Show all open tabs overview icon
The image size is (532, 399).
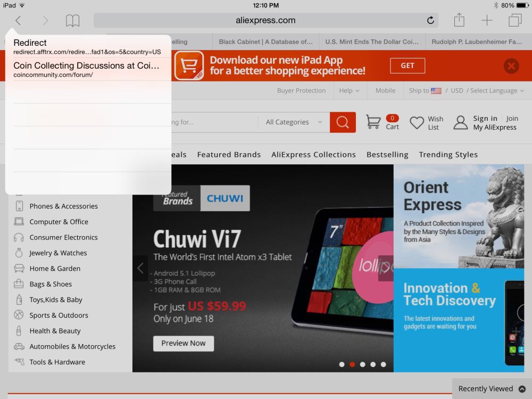[x=515, y=20]
